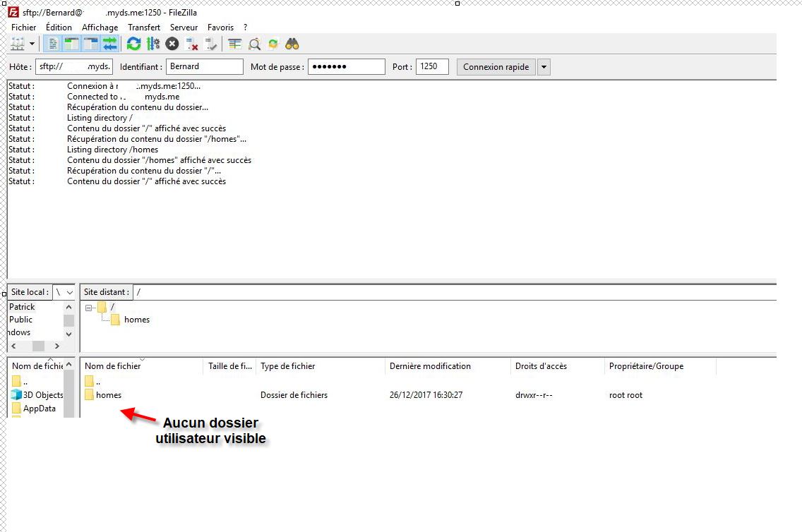802x532 pixels.
Task: Open the Transfert menu
Action: tap(143, 28)
